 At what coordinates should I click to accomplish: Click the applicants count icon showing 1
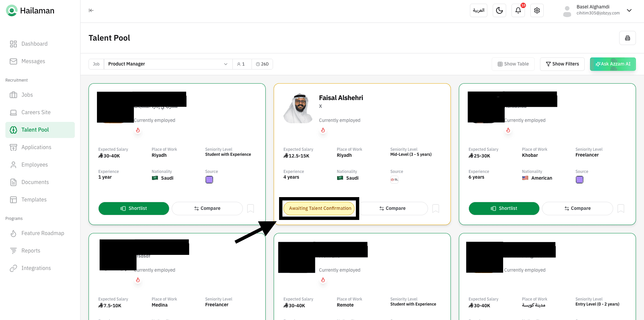click(241, 64)
